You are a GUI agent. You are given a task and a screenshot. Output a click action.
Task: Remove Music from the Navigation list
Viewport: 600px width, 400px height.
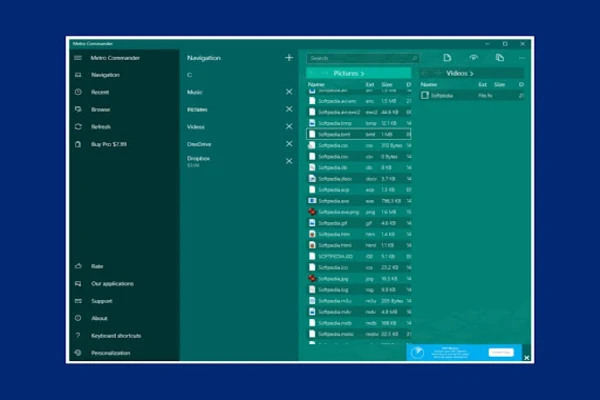pos(289,92)
